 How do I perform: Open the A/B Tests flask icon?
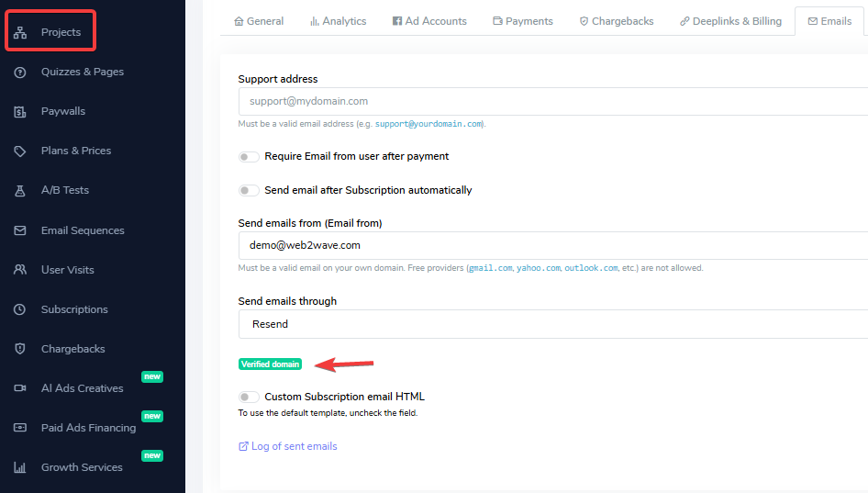[20, 191]
